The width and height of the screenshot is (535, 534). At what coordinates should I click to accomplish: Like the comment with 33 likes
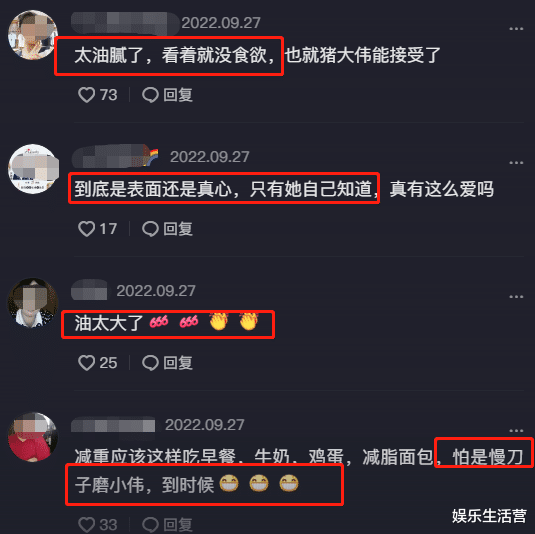point(86,524)
